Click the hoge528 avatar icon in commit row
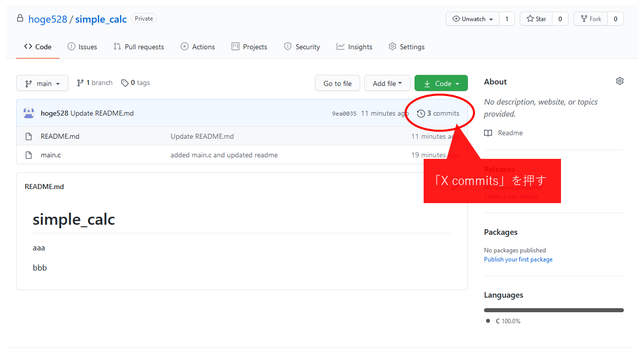This screenshot has width=644, height=362. point(29,113)
